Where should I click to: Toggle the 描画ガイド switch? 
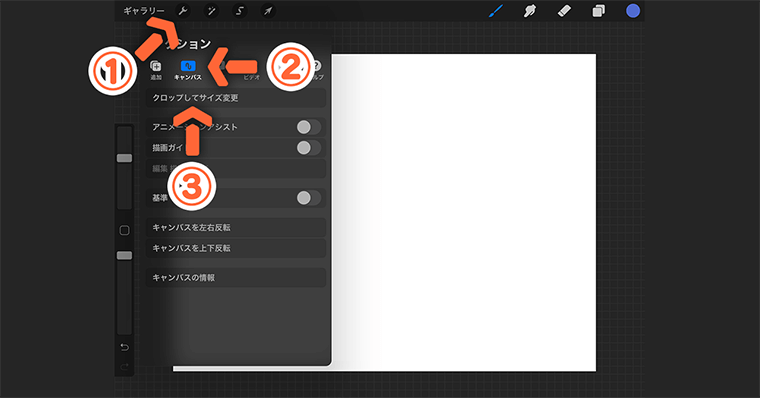pos(308,148)
